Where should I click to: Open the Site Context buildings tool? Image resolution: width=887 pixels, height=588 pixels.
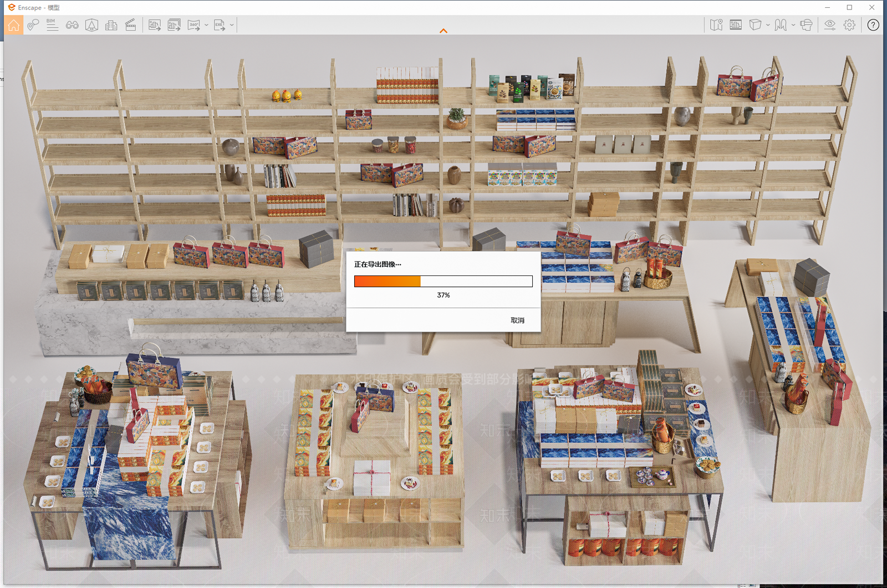pos(111,25)
